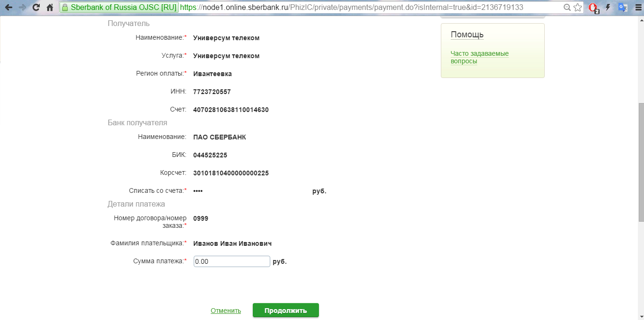This screenshot has height=320, width=644.
Task: Click the Банк получателя section heading
Action: click(137, 122)
